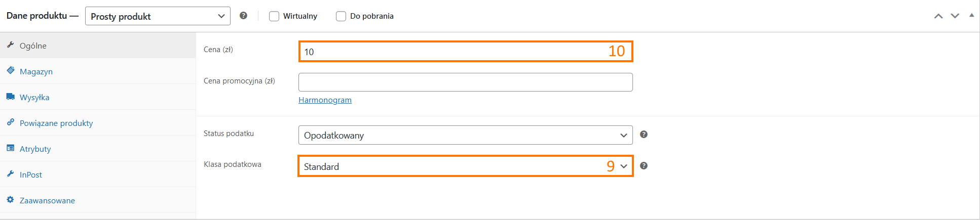Screen dimensions: 980x220
Task: Click the Cena promocyjna input field
Action: pos(465,82)
